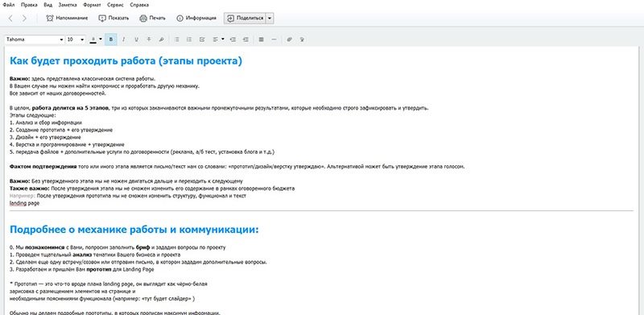Toggle italic formatting
644x315 pixels.
123,39
